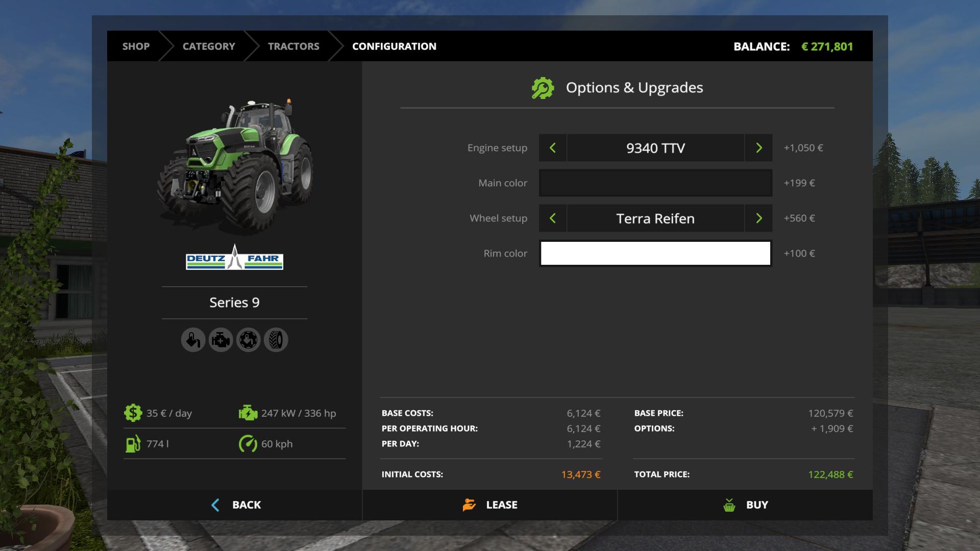Go to the Shop breadcrumb
Viewport: 980px width, 551px height.
[x=136, y=46]
